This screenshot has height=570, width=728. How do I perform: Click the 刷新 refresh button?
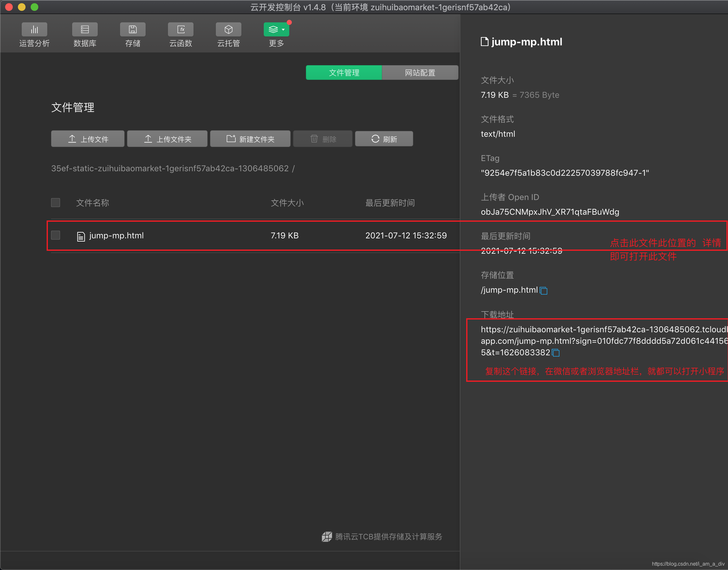384,139
